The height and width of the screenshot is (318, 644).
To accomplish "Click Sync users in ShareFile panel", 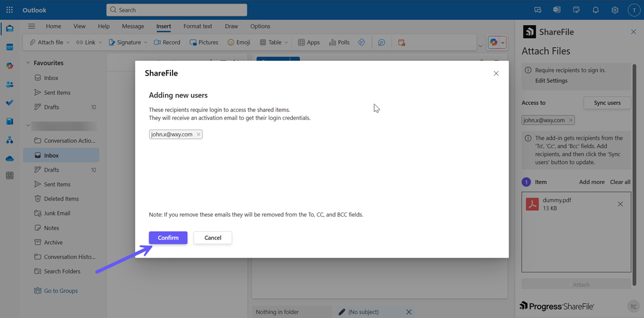I will coord(607,103).
